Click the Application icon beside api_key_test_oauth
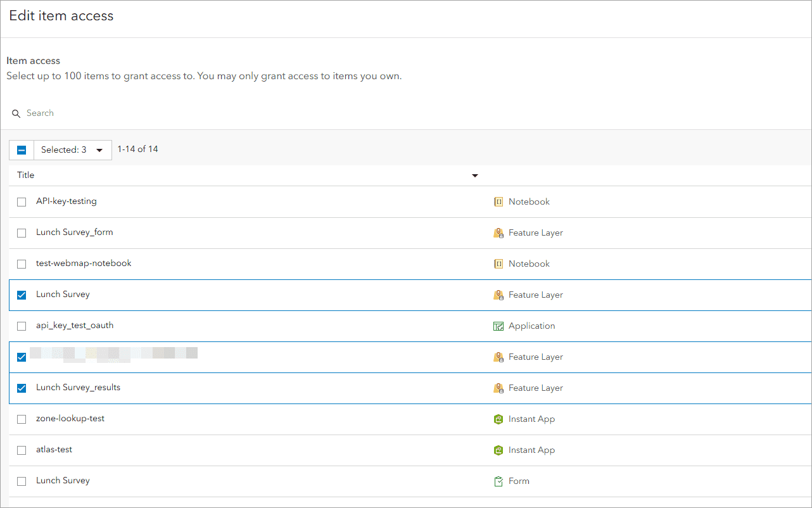Viewport: 812px width, 508px height. click(x=499, y=326)
